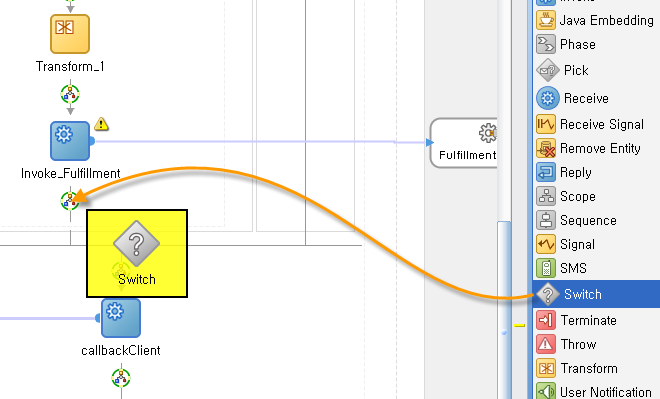Choose the Transform label in the palette
The width and height of the screenshot is (660, 399).
(x=589, y=368)
